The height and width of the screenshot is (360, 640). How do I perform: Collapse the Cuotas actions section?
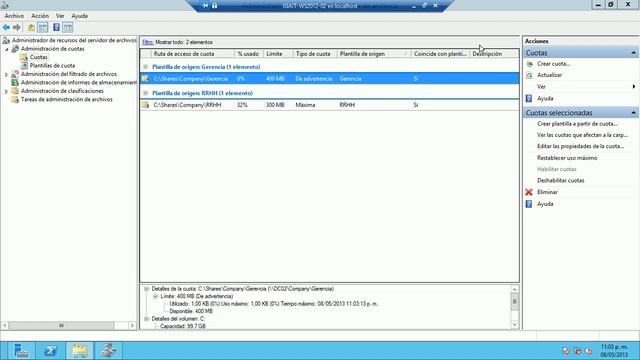click(x=633, y=53)
